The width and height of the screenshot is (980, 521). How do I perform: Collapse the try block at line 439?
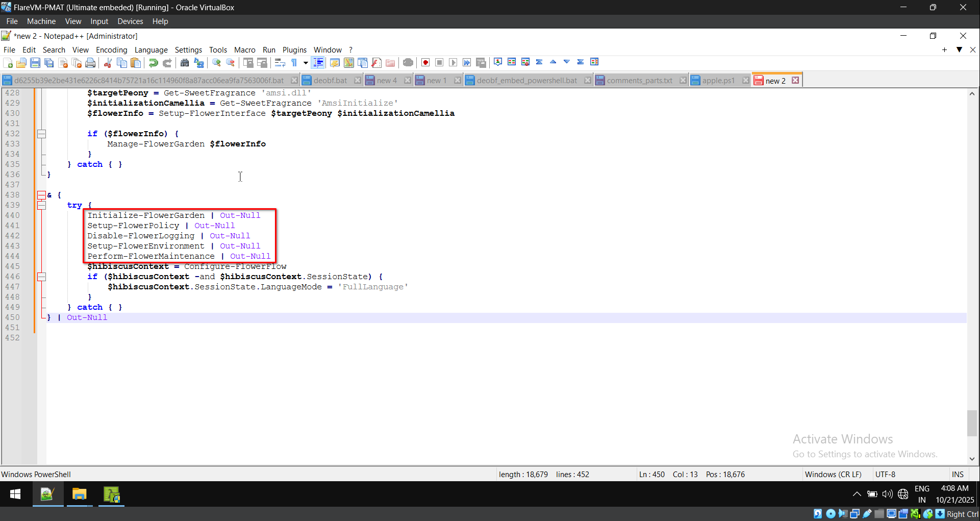[x=42, y=205]
